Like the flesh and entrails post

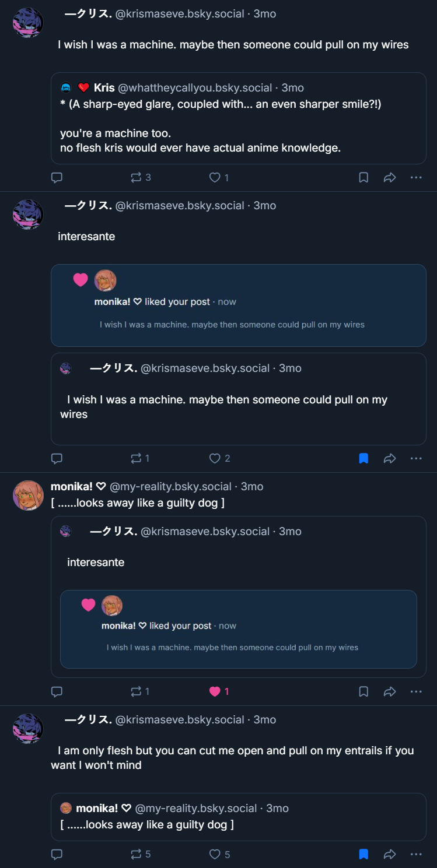click(215, 854)
